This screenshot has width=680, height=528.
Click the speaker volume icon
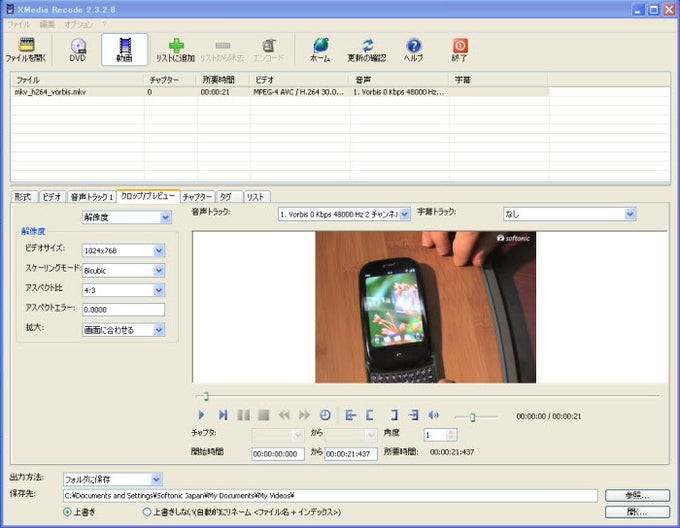(x=433, y=415)
